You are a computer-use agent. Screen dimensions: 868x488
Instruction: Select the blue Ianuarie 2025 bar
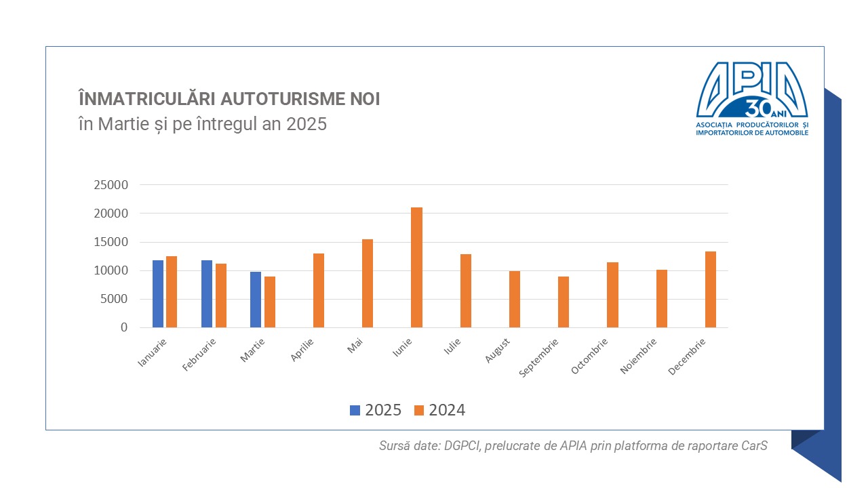[x=158, y=293]
